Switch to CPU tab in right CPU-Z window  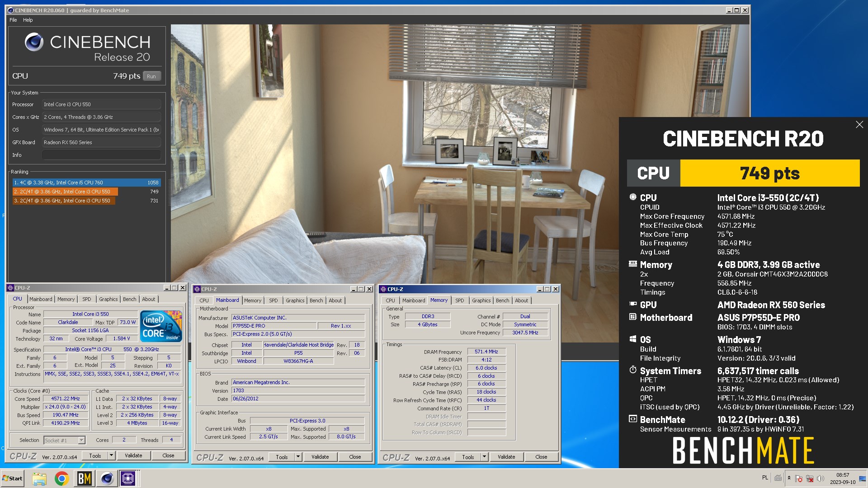pos(391,300)
